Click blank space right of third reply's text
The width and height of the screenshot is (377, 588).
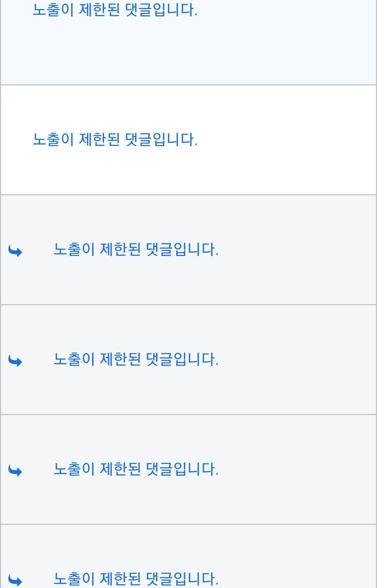(x=297, y=469)
